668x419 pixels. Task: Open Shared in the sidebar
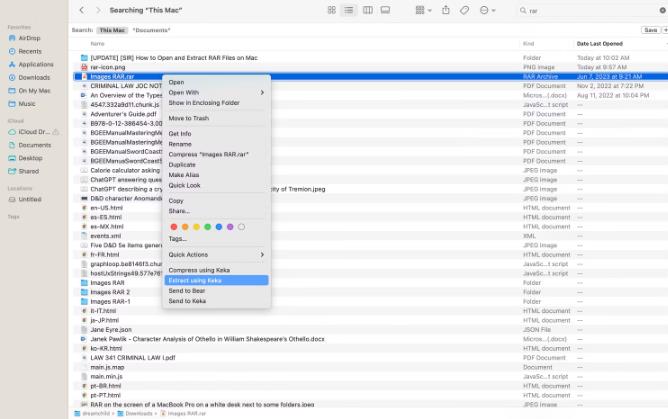tap(29, 171)
